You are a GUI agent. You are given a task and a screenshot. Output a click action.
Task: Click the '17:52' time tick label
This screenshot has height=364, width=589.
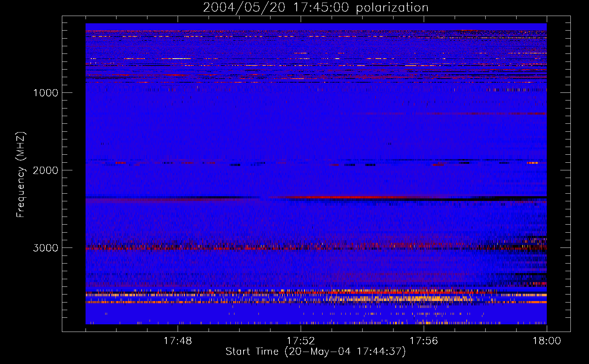click(x=301, y=341)
